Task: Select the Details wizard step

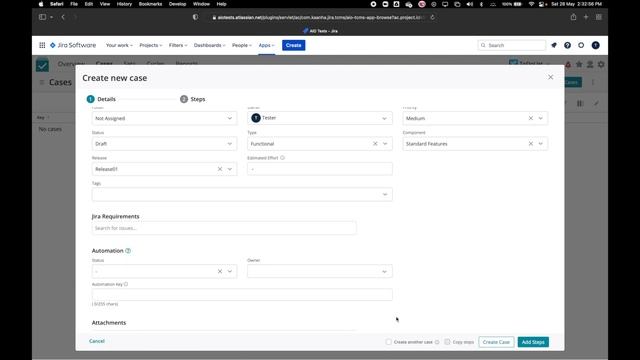Action: (101, 99)
